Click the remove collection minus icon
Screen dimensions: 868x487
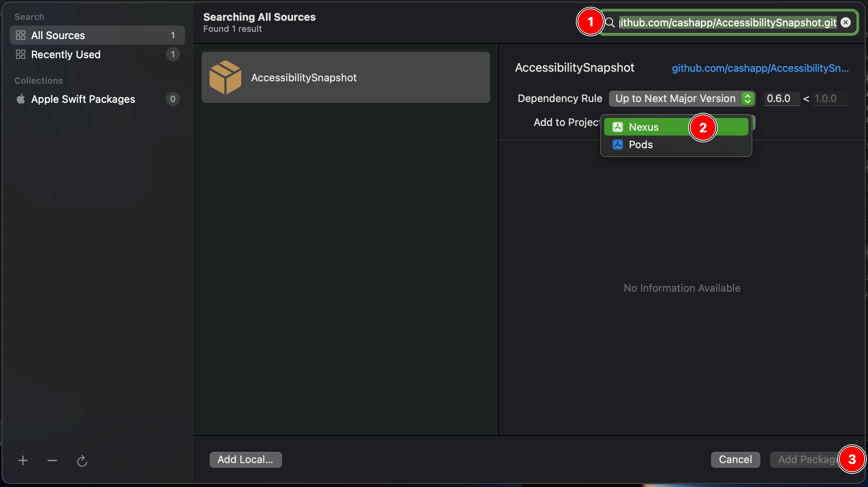52,461
